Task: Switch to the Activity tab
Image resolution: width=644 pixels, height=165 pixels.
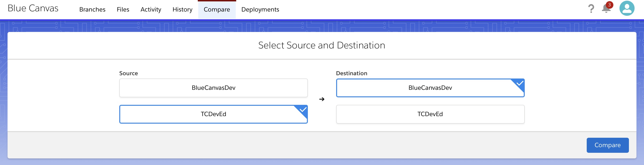Action: pyautogui.click(x=151, y=9)
